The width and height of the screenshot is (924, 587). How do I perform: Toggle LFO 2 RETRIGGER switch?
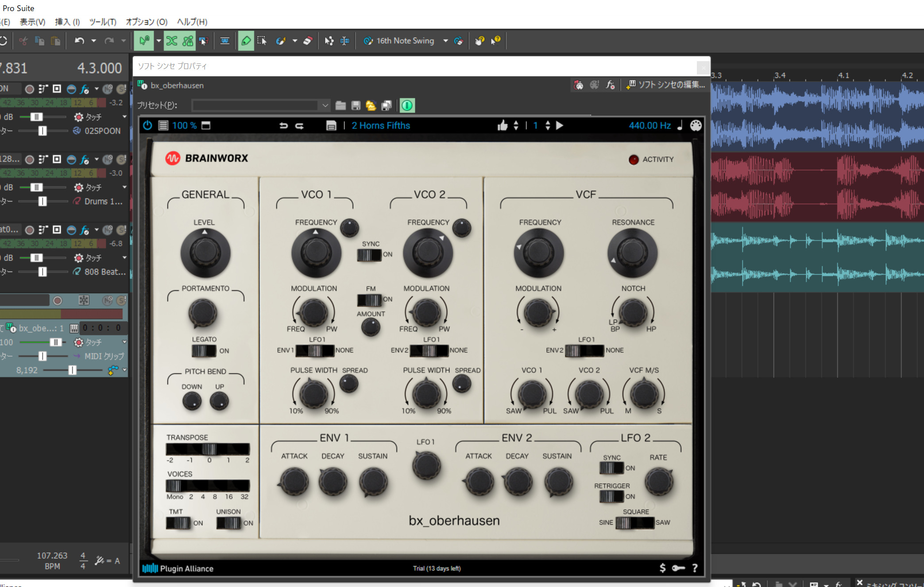[x=611, y=497]
